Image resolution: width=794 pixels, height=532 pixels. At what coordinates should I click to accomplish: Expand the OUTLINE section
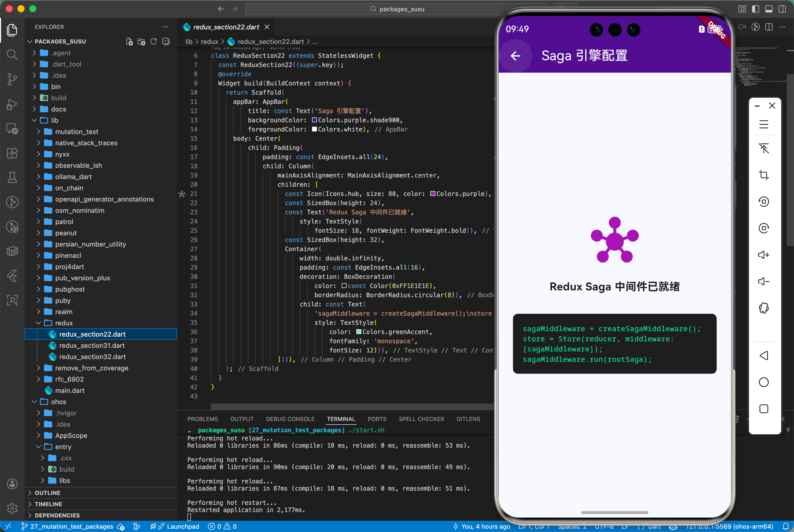(x=47, y=493)
